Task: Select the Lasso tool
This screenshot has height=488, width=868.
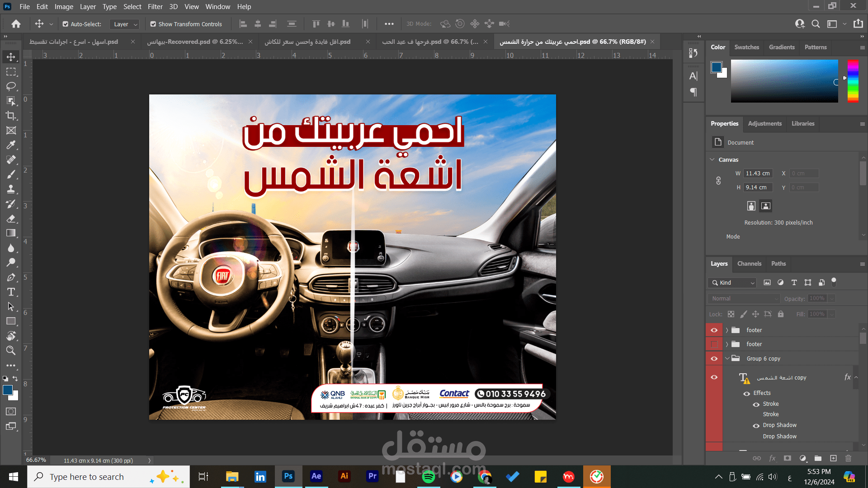Action: pyautogui.click(x=11, y=86)
